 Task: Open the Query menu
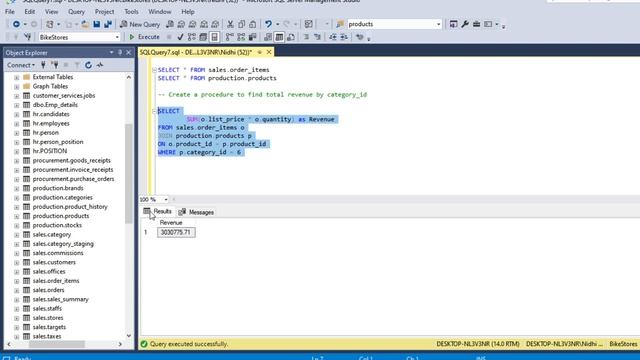click(76, 12)
